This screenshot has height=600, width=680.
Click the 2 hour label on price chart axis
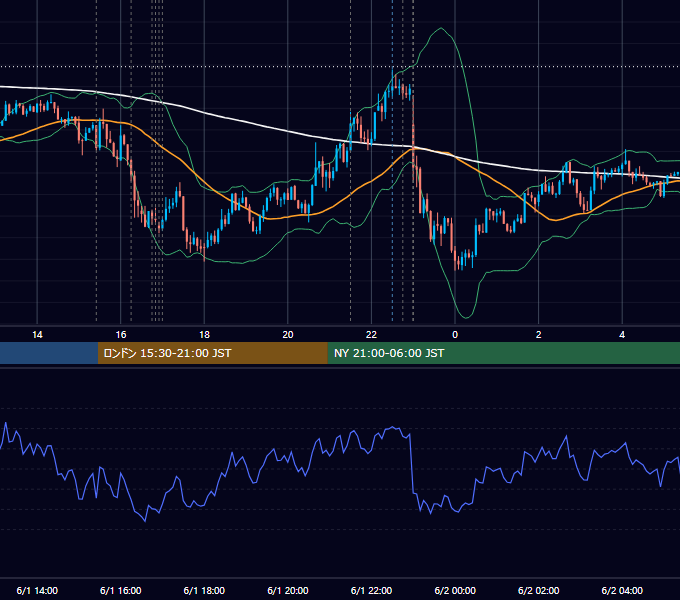[x=539, y=335]
